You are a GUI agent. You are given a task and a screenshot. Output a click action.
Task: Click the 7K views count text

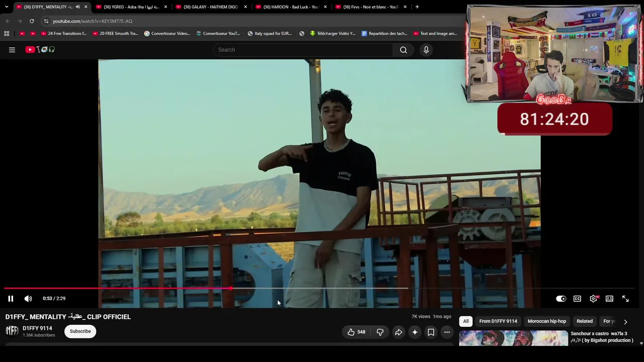[x=421, y=317]
